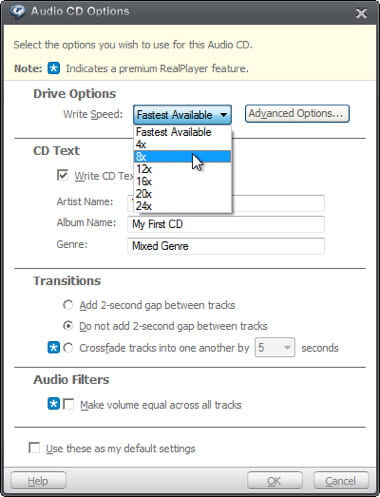Image resolution: width=380 pixels, height=497 pixels.
Task: Open Advanced Options dialog
Action: [297, 114]
